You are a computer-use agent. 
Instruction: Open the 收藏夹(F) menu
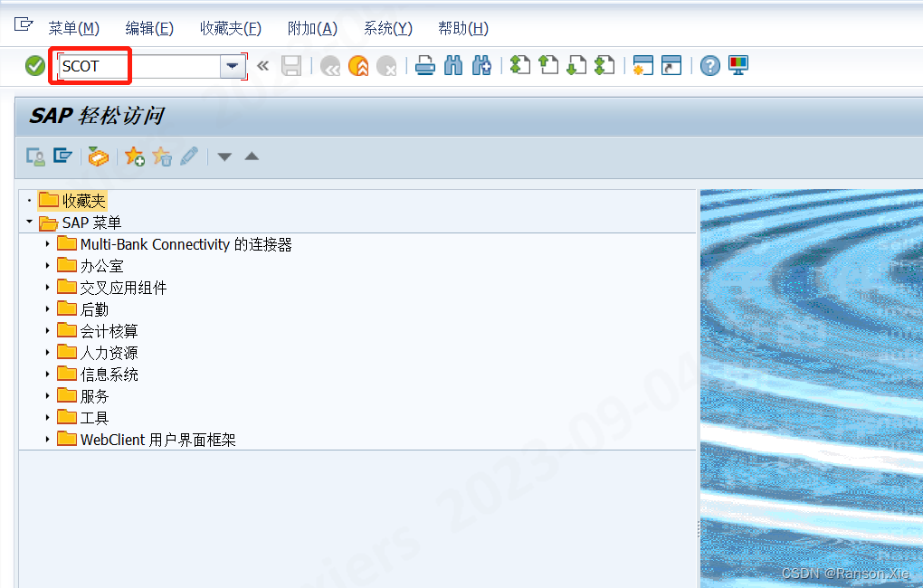click(231, 28)
